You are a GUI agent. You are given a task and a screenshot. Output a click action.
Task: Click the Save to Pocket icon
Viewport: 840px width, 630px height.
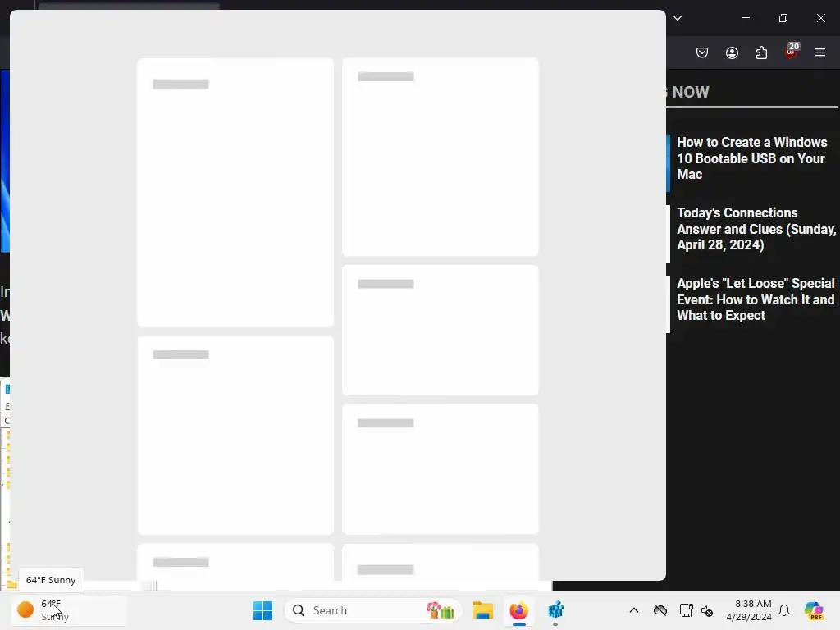pos(702,52)
